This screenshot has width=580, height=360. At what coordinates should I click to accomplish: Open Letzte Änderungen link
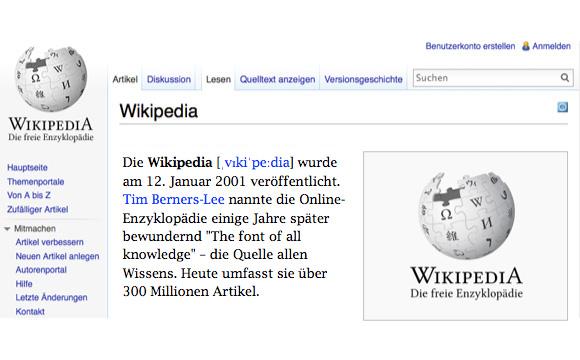(51, 297)
